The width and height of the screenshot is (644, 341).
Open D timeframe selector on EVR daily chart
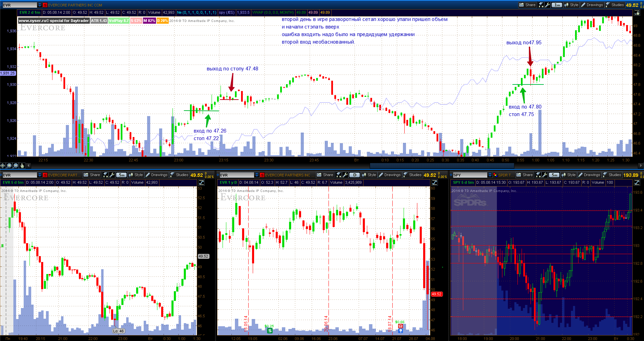355,175
